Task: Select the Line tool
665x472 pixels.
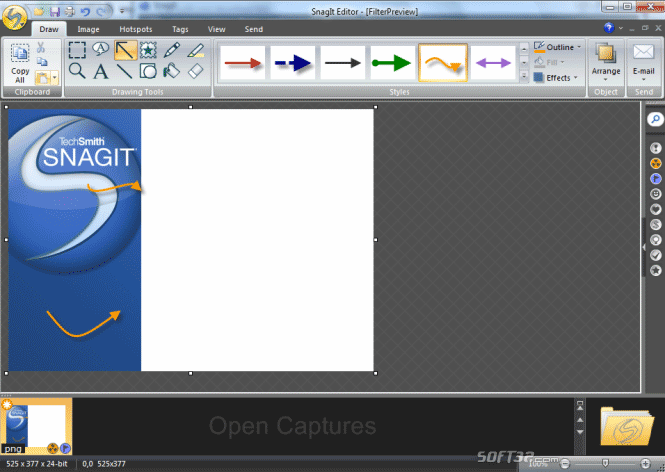Action: (124, 71)
